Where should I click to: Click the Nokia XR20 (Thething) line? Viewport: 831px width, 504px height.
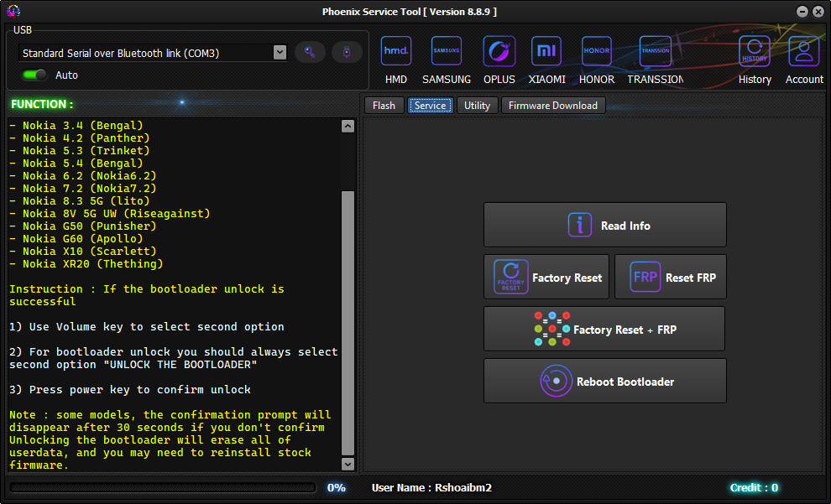pyautogui.click(x=86, y=264)
